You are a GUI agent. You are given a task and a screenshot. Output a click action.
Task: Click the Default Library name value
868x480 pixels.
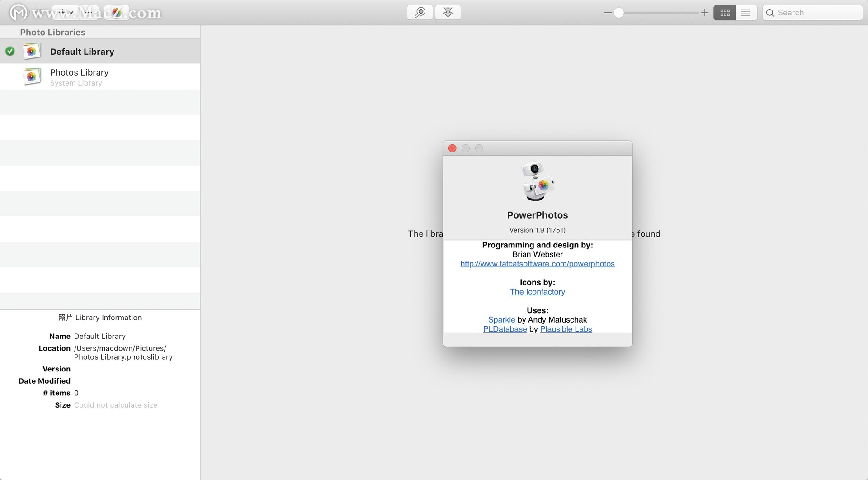coord(100,336)
